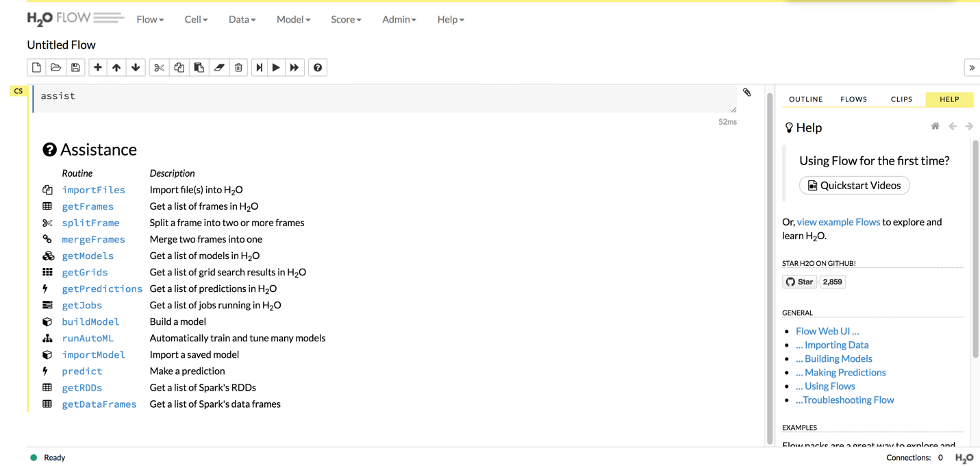Switch to the Outline tab
The image size is (980, 466).
[805, 99]
